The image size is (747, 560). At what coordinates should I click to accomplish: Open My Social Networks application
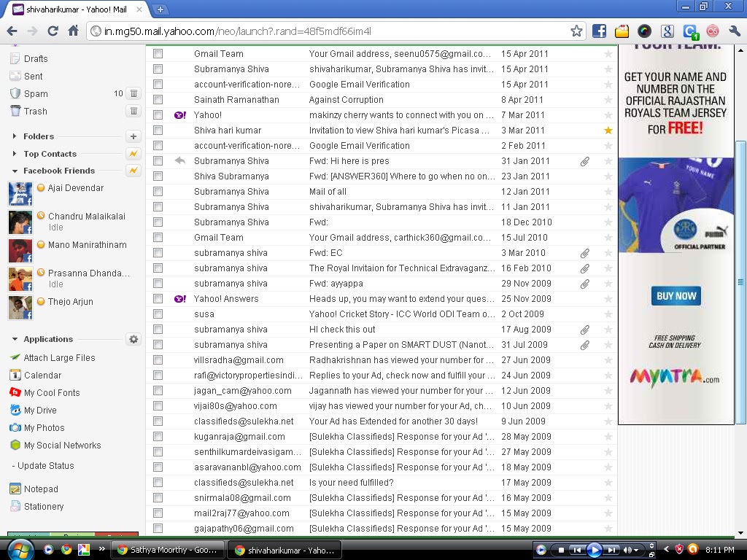coord(55,446)
